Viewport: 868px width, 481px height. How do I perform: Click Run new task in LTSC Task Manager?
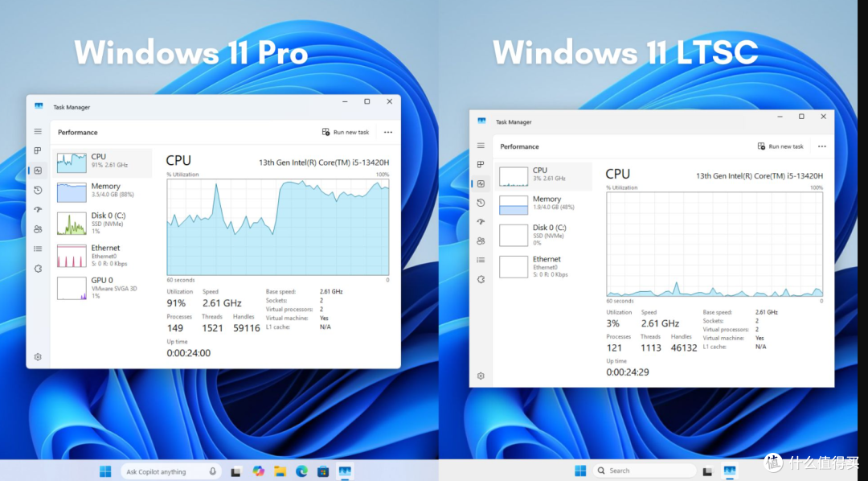pos(780,146)
